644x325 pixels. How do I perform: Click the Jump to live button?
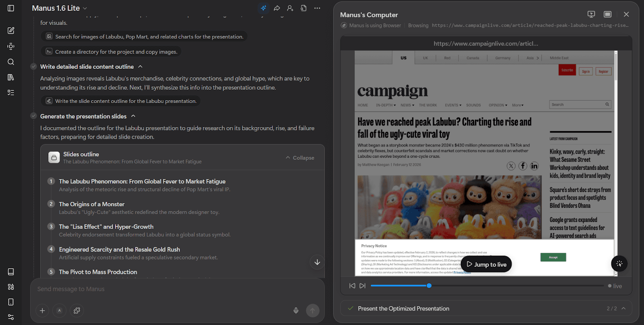pos(486,264)
